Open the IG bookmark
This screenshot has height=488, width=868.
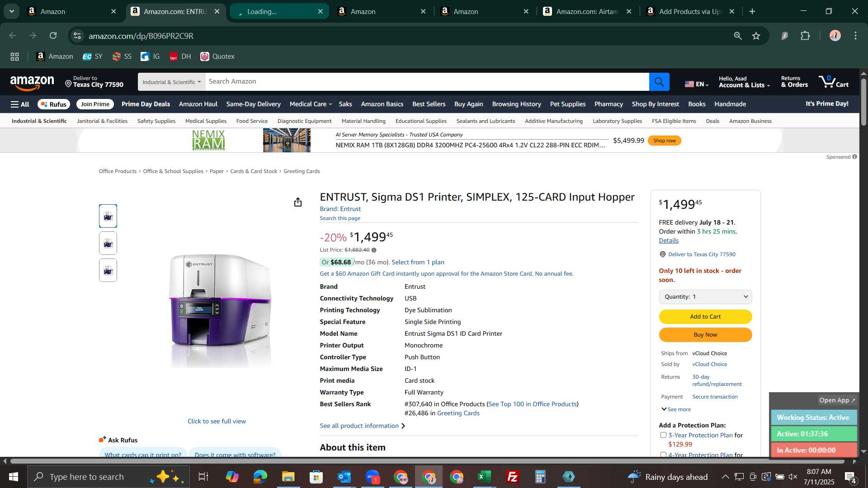point(150,56)
